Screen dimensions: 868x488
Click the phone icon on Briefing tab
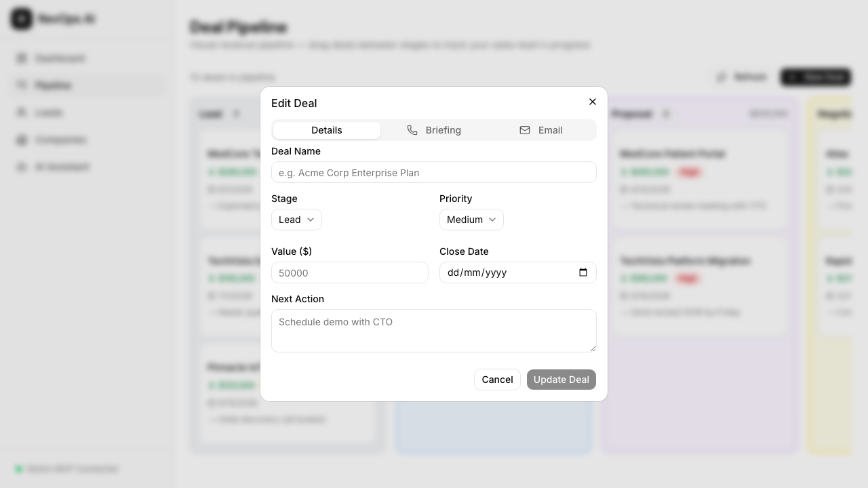point(412,130)
